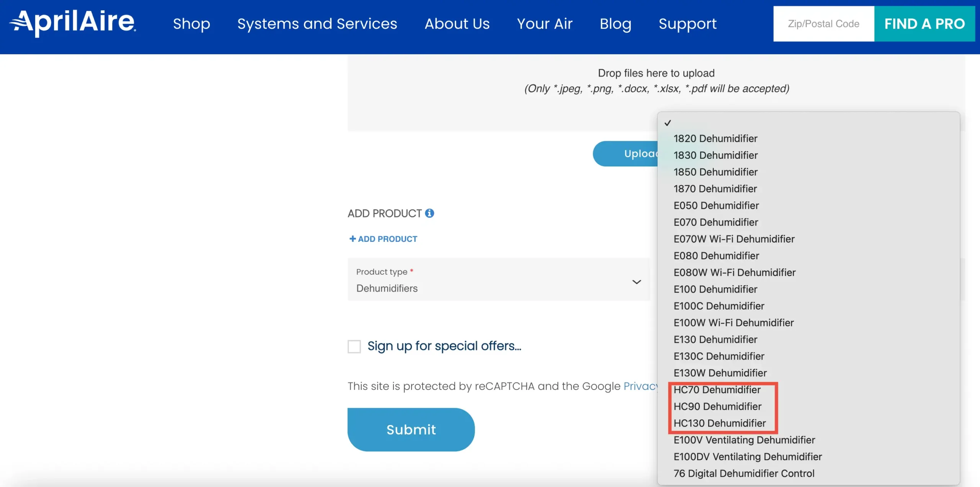Expand the Product type dropdown chevron
This screenshot has height=487, width=980.
[x=637, y=282]
